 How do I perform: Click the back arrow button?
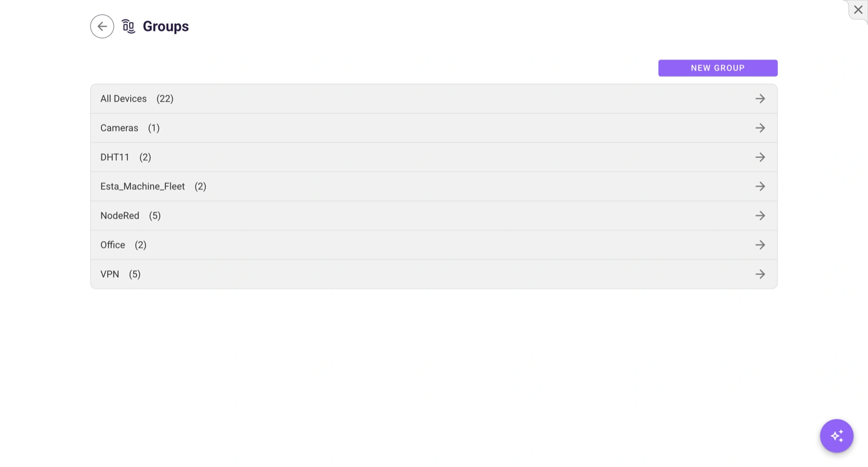coord(102,26)
